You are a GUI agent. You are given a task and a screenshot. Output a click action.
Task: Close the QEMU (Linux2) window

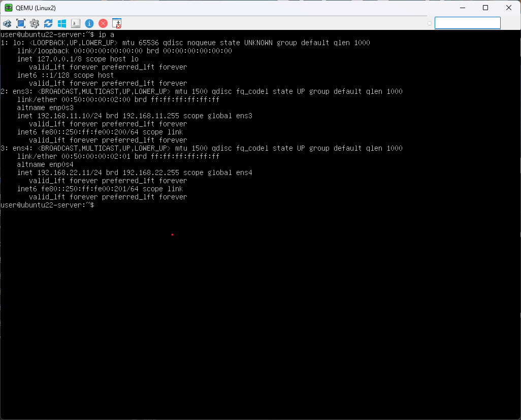click(x=509, y=8)
